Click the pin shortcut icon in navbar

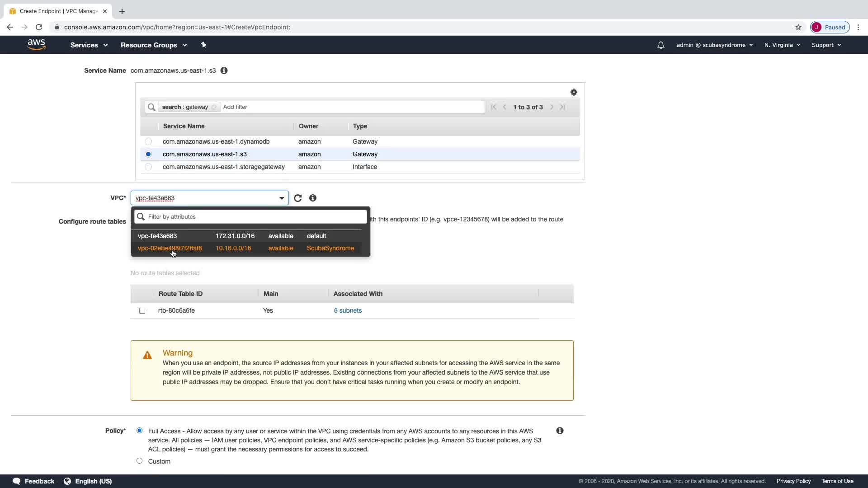point(203,45)
